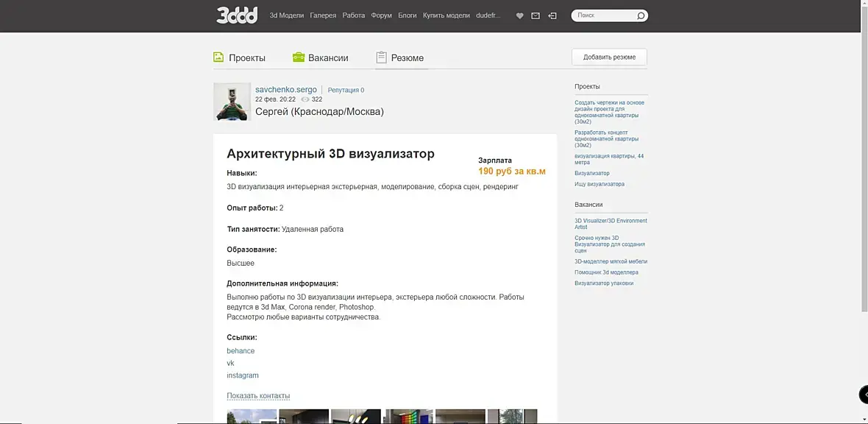868x424 pixels.
Task: Open project 'Разработать концепт однокомнатной квартиры'
Action: [606, 138]
